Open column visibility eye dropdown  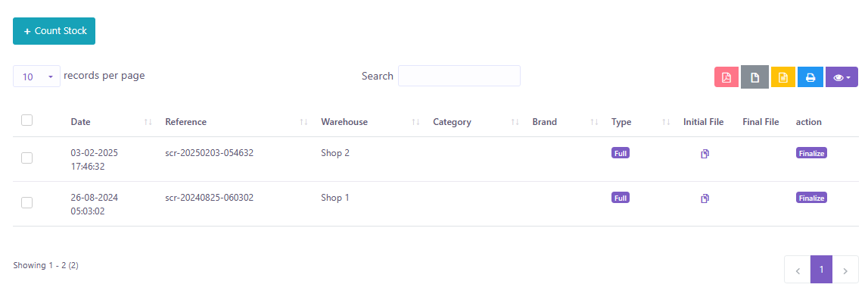coord(842,77)
